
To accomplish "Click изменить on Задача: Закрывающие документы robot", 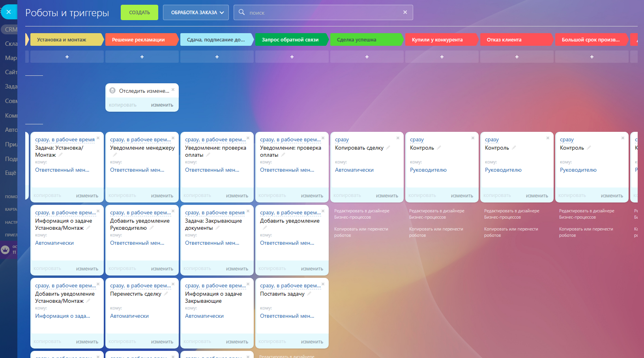I will 237,269.
